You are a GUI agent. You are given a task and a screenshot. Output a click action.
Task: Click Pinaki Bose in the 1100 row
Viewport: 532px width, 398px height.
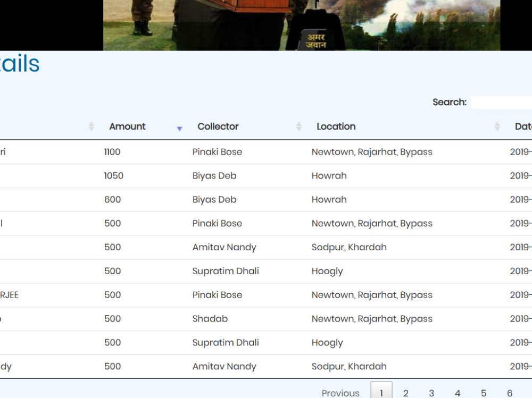[x=217, y=152]
